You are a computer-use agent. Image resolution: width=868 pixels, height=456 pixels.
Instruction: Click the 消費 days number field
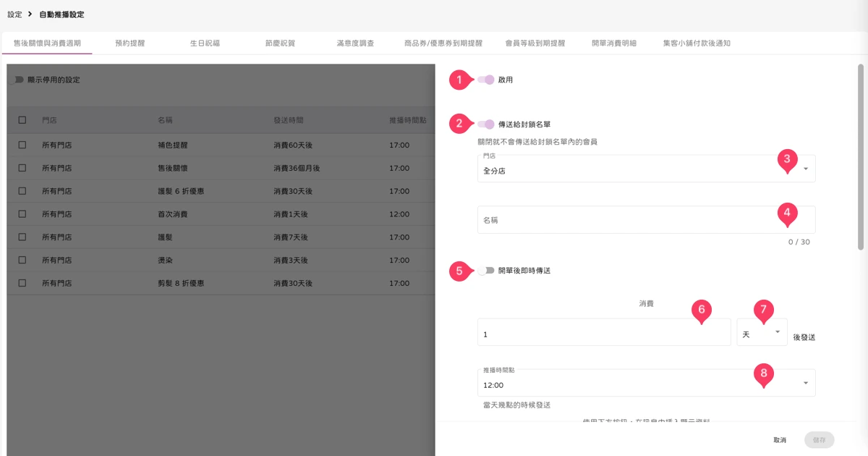pos(604,332)
